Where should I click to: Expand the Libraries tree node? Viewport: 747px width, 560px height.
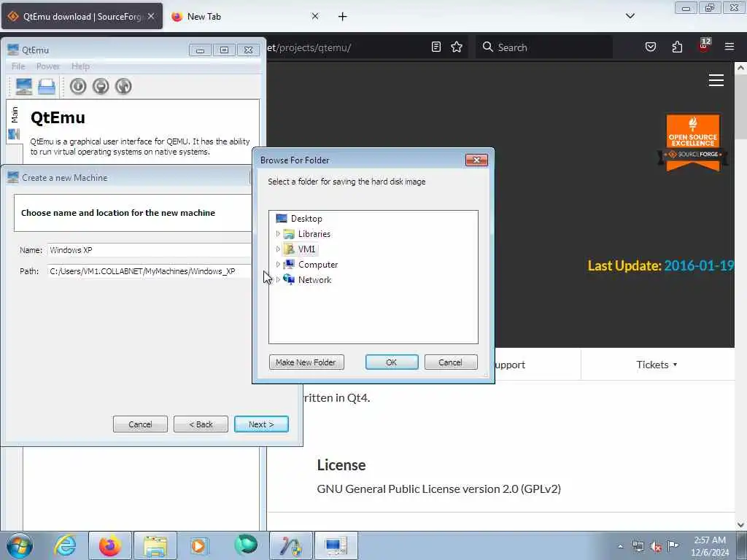tap(278, 234)
